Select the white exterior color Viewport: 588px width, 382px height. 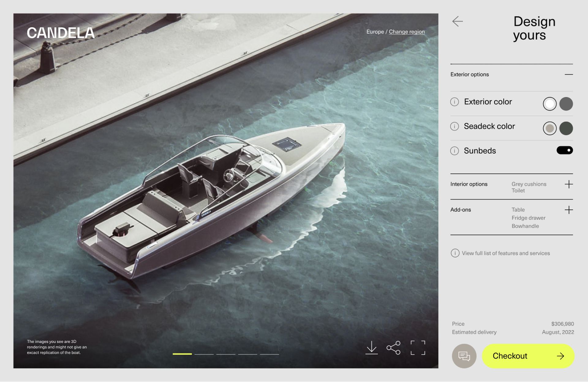click(549, 104)
